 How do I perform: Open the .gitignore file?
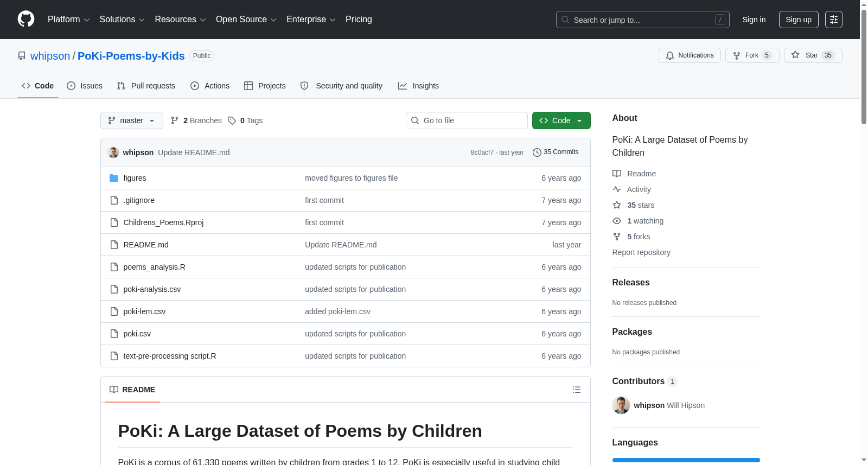tap(139, 200)
